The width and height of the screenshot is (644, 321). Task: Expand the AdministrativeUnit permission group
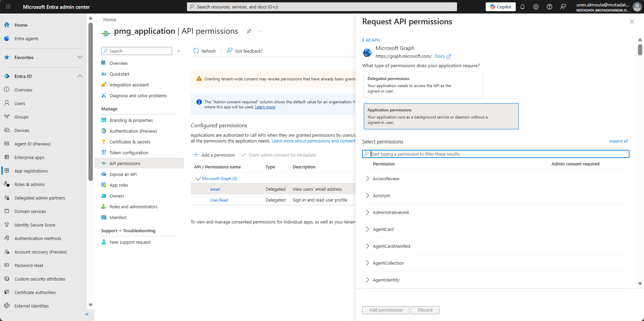368,212
